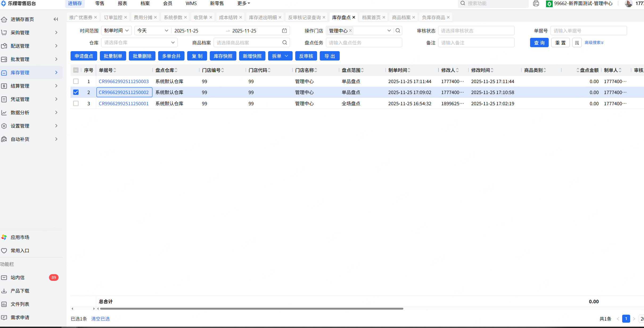Viewport: 644px width, 328px height.
Task: Open document link CR99662992511250001
Action: coord(124,103)
